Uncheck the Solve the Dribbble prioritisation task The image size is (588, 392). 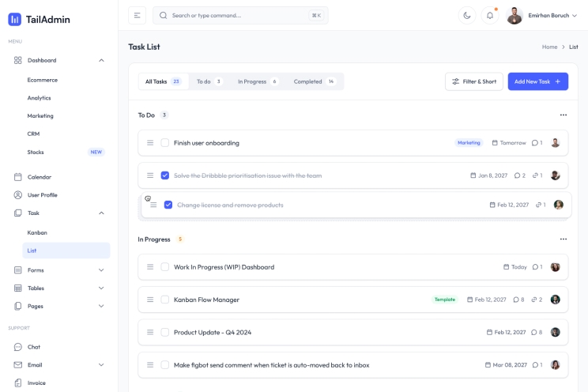coord(165,175)
